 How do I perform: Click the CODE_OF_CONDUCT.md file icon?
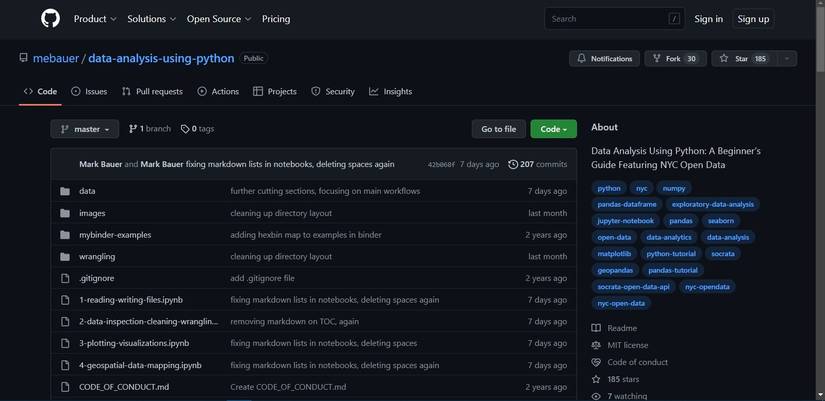pos(65,387)
